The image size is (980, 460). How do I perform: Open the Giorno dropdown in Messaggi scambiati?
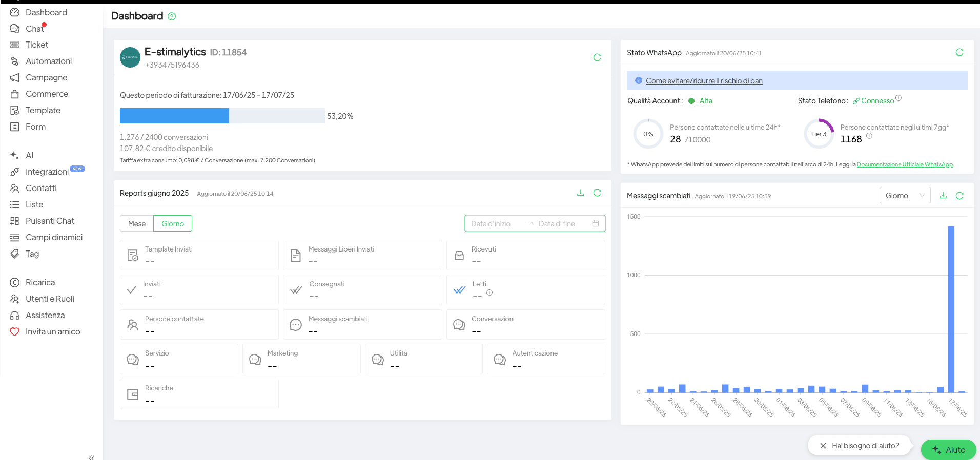(905, 195)
